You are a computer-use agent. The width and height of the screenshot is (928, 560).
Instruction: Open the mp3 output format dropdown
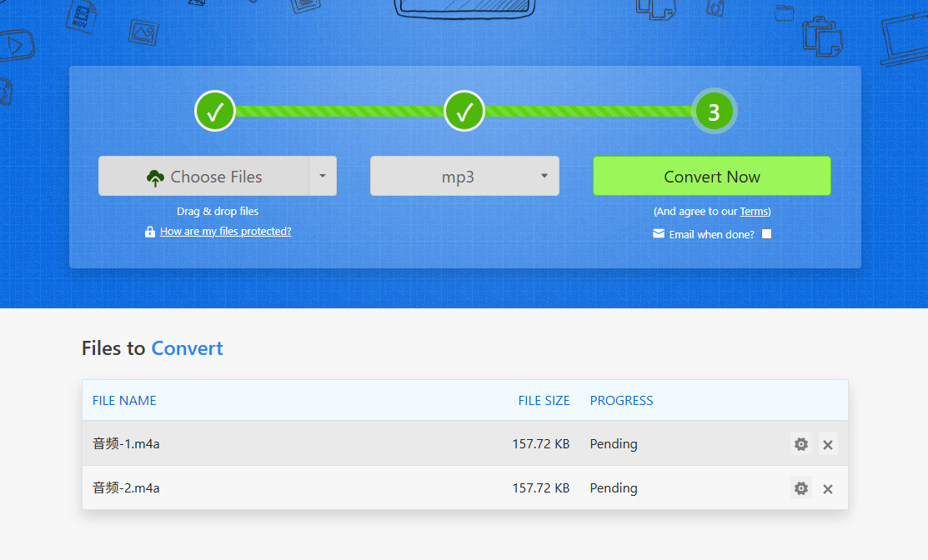coord(464,176)
